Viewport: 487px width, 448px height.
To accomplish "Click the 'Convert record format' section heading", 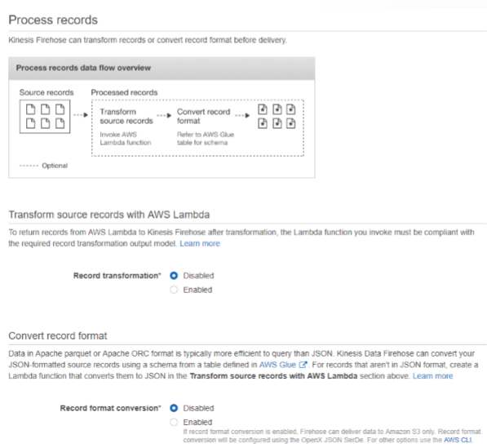I will 58,336.
